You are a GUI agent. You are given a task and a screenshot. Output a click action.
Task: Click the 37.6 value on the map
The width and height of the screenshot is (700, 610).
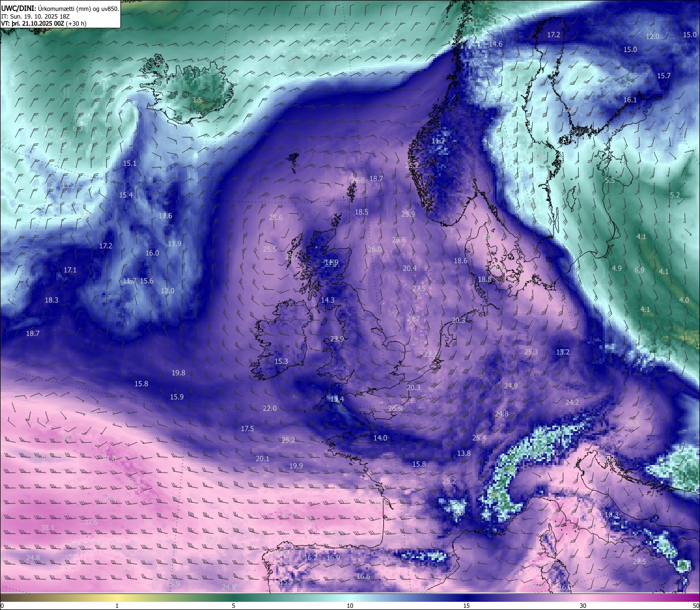click(91, 522)
